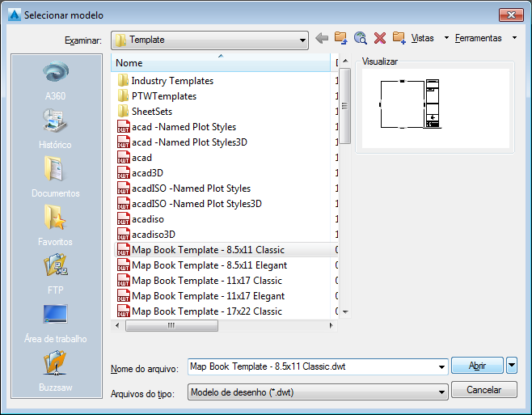
Task: Go up one folder level
Action: click(x=341, y=38)
